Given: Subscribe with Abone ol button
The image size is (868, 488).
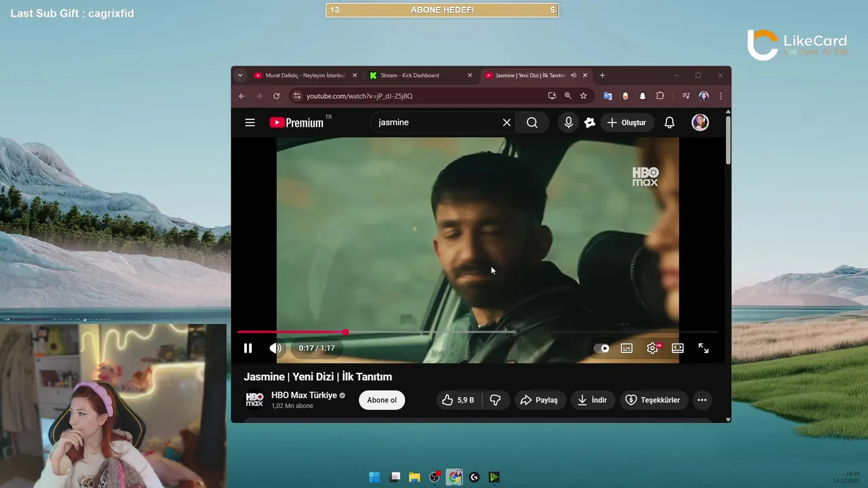Looking at the screenshot, I should pyautogui.click(x=382, y=400).
